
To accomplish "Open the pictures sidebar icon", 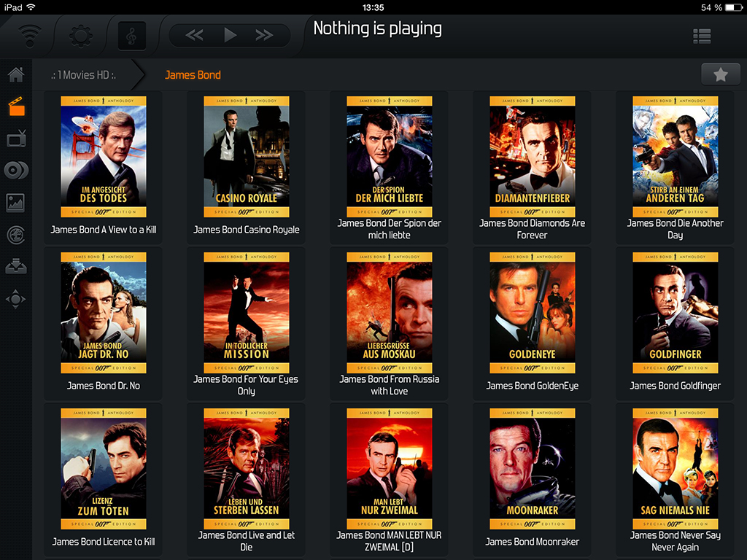I will click(x=16, y=203).
